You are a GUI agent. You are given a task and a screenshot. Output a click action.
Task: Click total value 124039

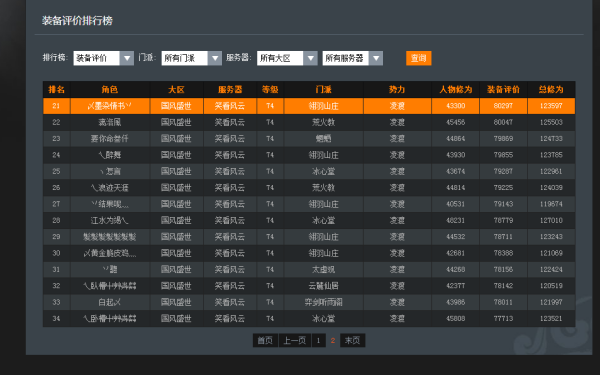pyautogui.click(x=551, y=188)
